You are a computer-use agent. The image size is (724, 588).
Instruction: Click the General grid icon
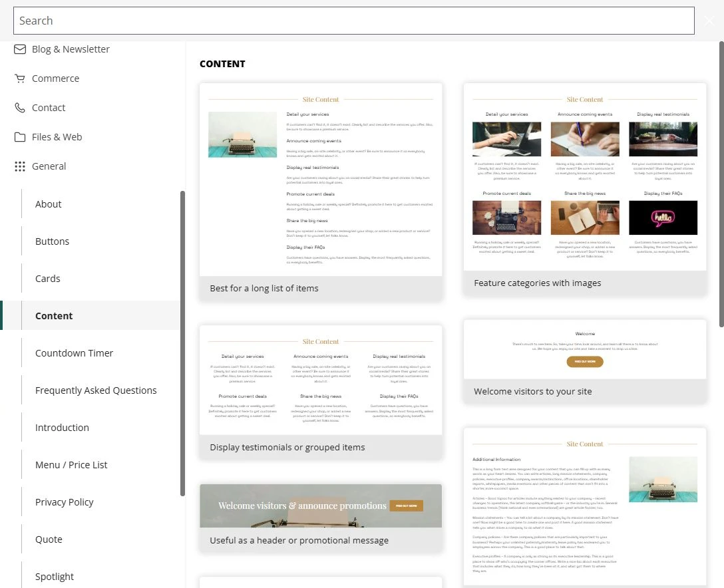(20, 166)
